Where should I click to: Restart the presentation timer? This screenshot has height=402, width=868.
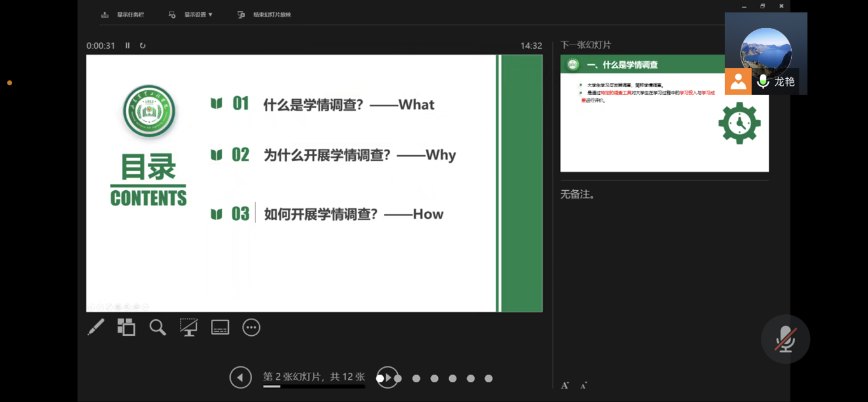(143, 46)
